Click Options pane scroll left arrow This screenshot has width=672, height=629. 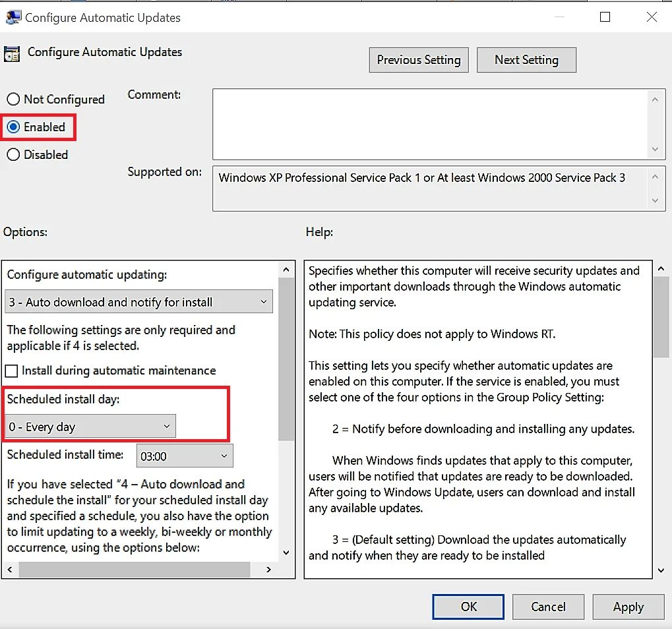pyautogui.click(x=10, y=570)
